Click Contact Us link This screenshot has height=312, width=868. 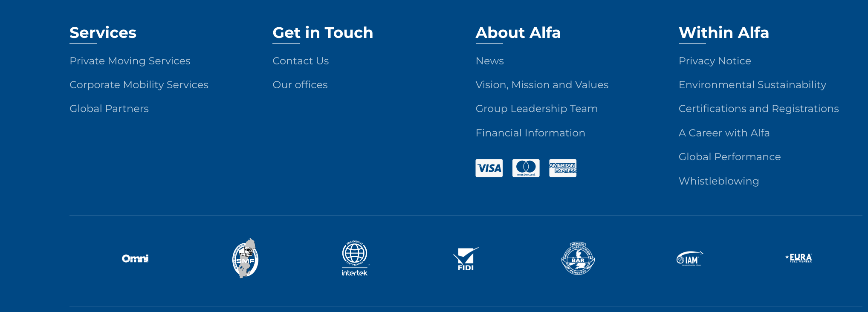point(301,61)
